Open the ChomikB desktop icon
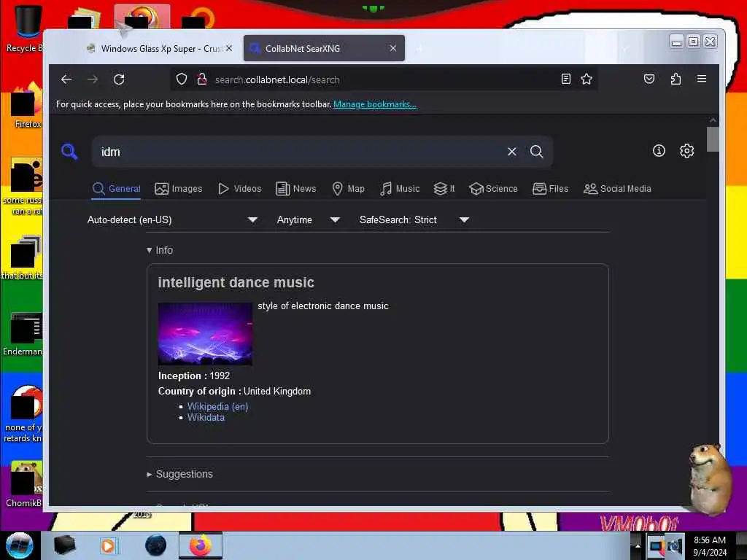 coord(24,484)
